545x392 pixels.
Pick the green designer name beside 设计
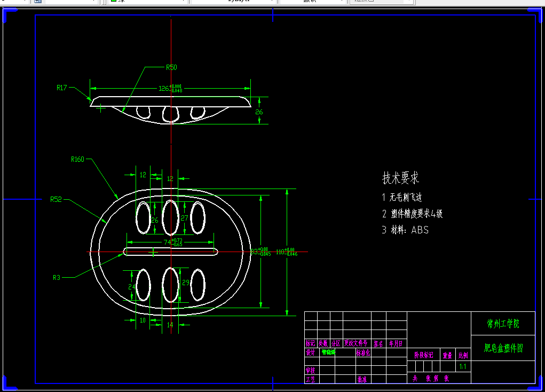328,352
